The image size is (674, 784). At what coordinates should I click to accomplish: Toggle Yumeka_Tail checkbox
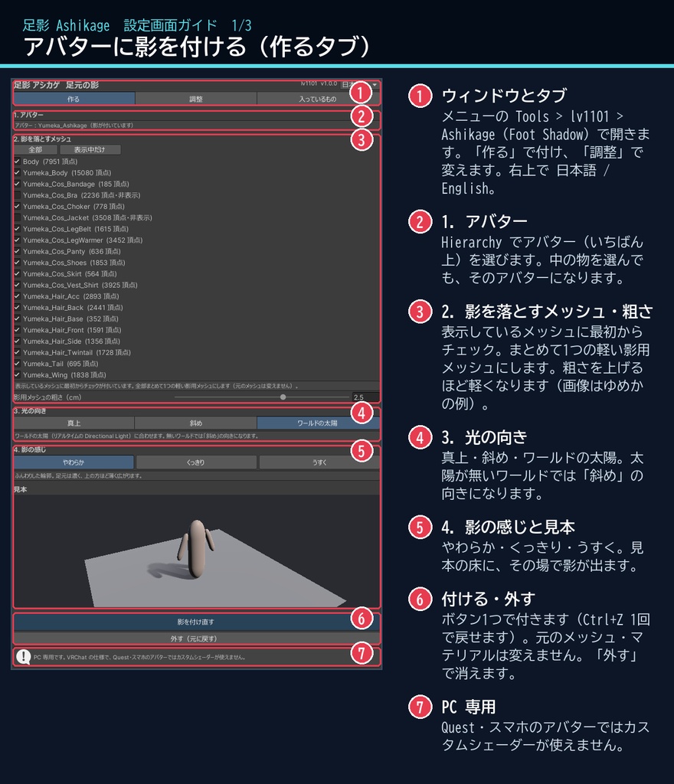click(17, 364)
